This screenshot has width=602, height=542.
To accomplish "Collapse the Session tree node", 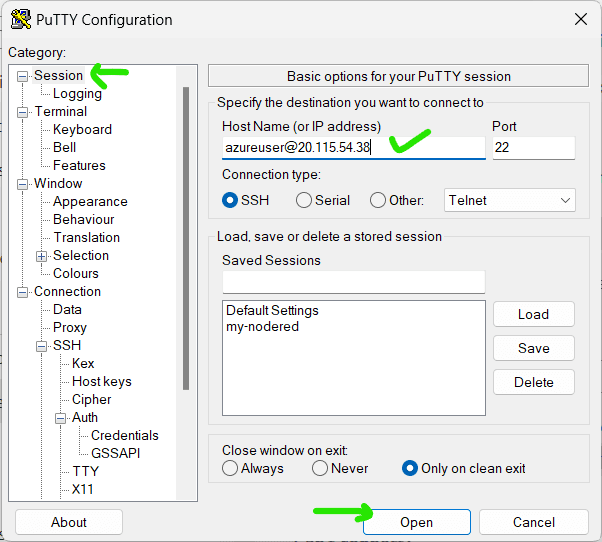I will tap(23, 76).
